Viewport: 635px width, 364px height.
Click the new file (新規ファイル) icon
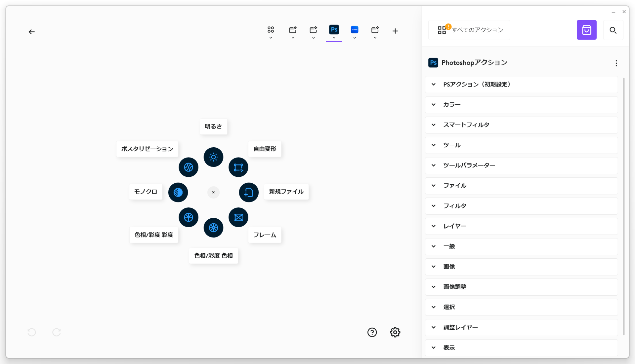[249, 192]
